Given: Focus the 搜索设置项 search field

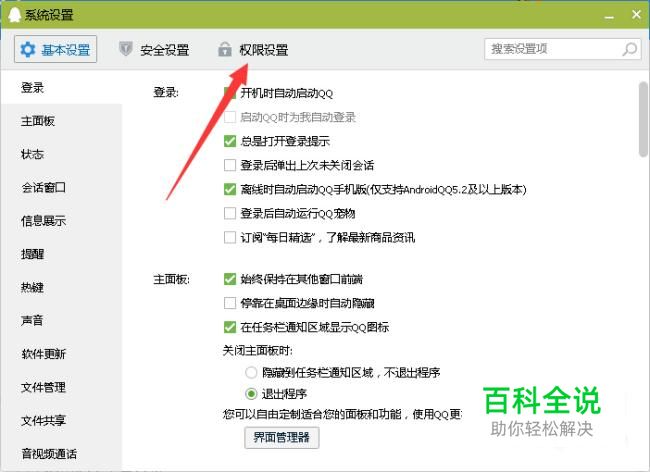Looking at the screenshot, I should point(563,49).
